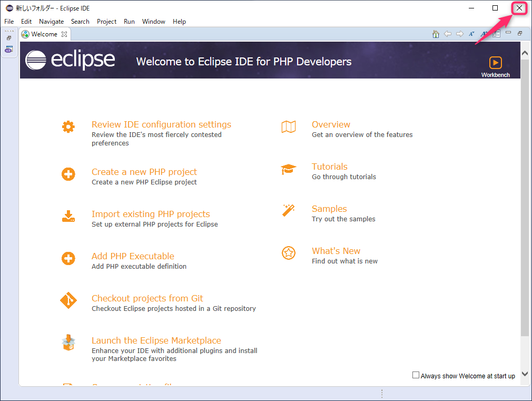Click the gear icon for IDE configuration
The image size is (532, 401).
68,126
